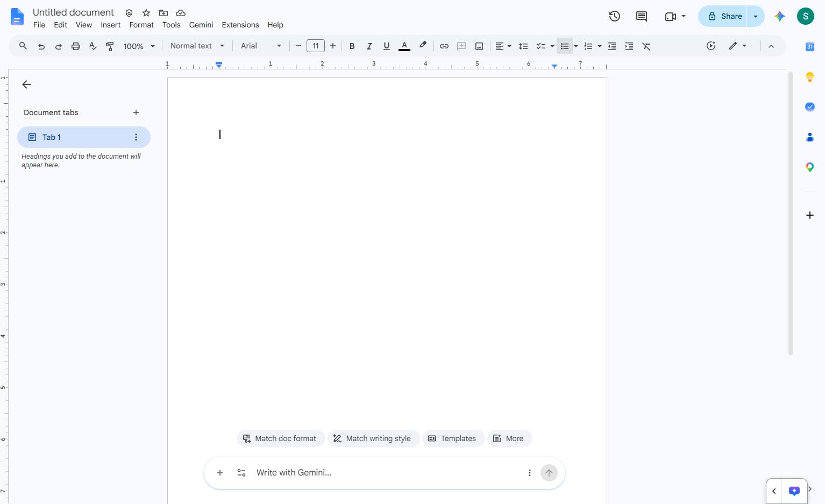Expand the Share options dropdown arrow

756,16
